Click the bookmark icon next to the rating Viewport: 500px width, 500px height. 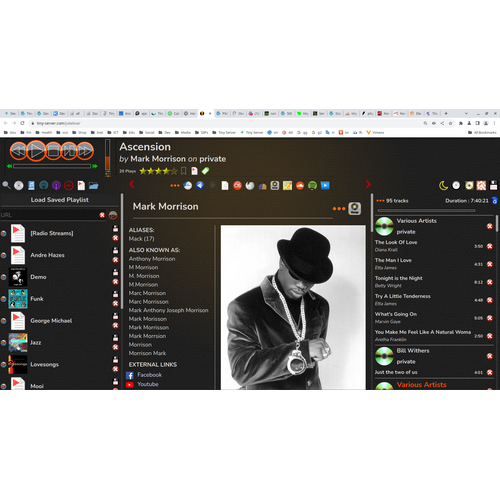pyautogui.click(x=183, y=171)
